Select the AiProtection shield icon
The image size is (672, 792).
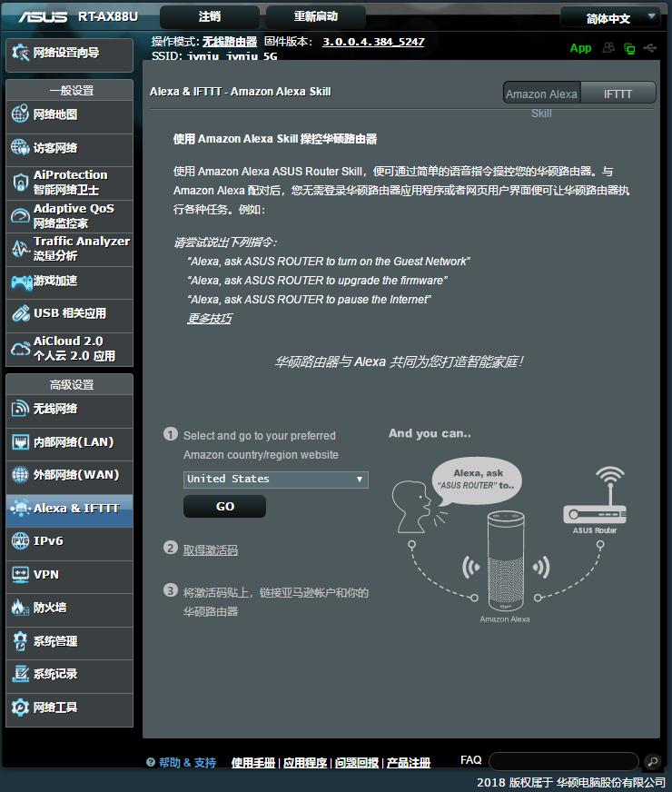[20, 183]
